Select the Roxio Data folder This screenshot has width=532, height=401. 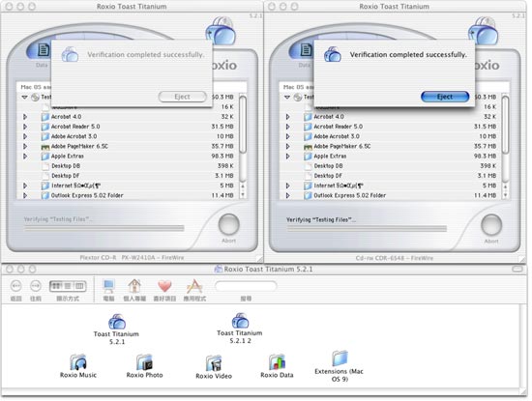(277, 362)
